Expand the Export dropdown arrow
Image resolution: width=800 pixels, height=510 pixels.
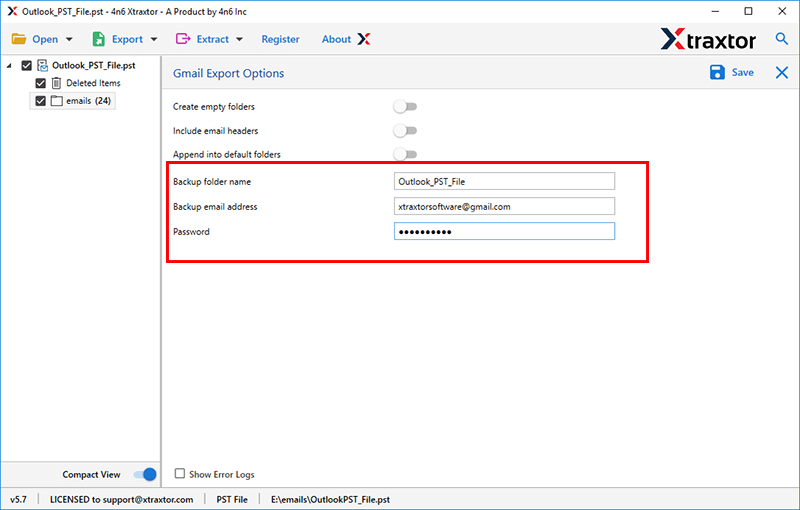[154, 39]
